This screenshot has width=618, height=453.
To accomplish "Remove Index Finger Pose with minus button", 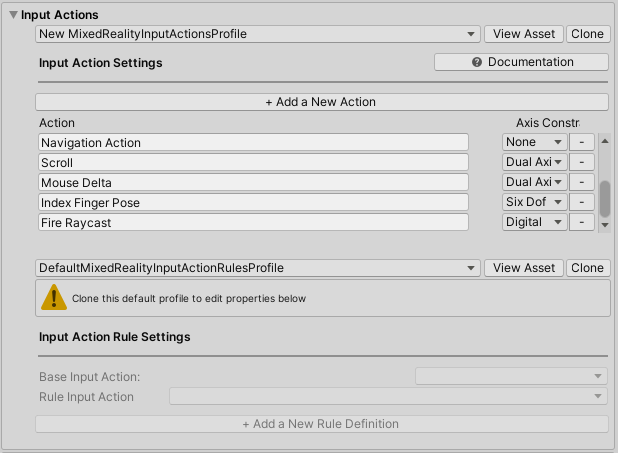I will pos(582,202).
